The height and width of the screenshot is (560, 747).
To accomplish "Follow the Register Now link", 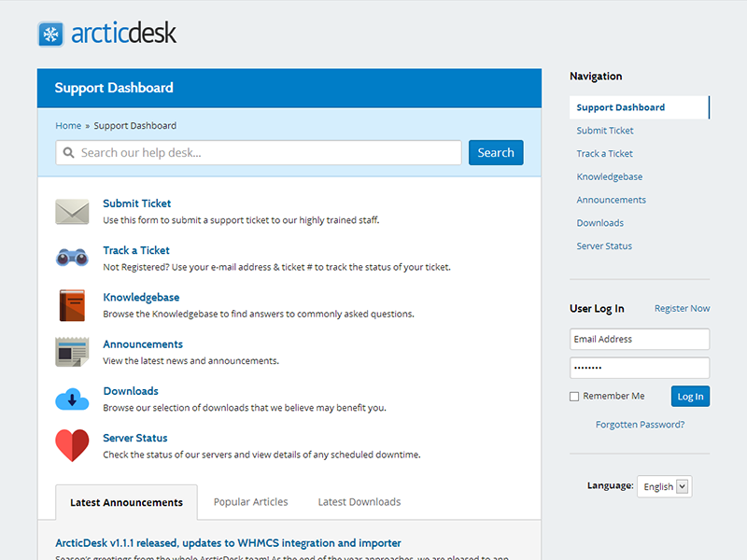I will click(x=682, y=308).
